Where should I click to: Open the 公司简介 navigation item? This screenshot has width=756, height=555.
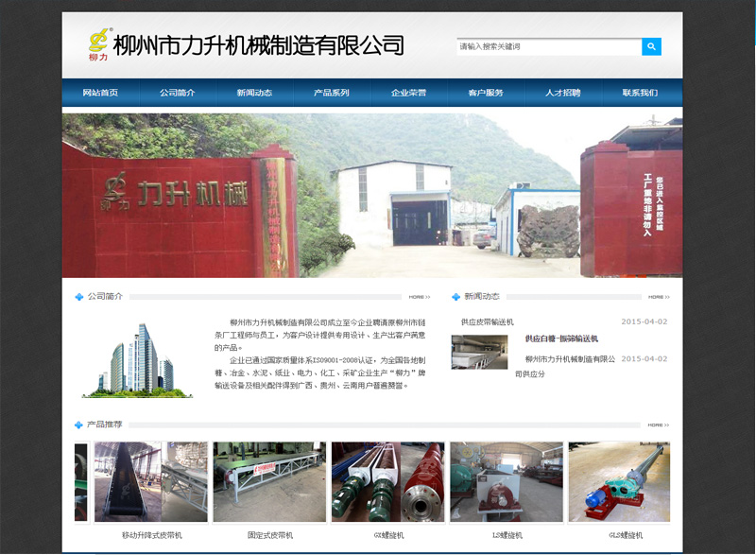coord(175,93)
